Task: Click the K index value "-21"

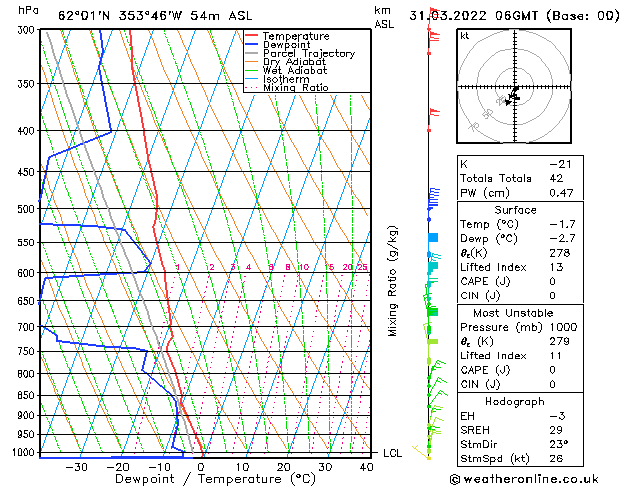Action: [560, 164]
